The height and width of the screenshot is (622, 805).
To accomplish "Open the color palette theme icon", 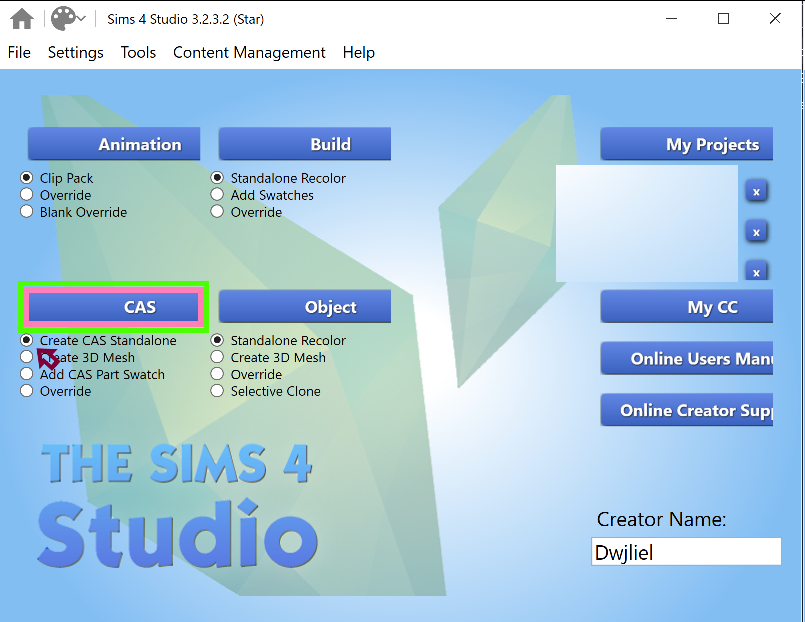I will tap(63, 19).
